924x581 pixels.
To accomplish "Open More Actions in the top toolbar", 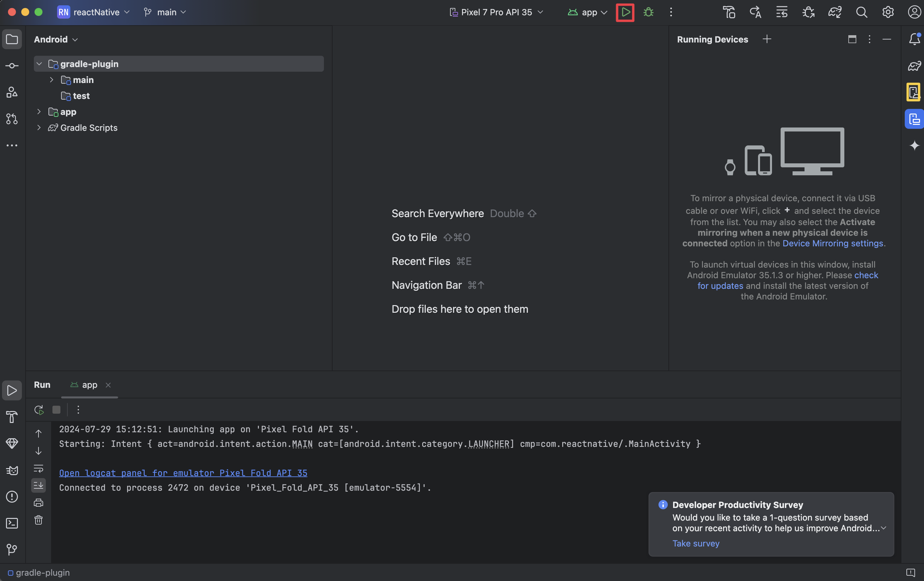I will click(671, 12).
